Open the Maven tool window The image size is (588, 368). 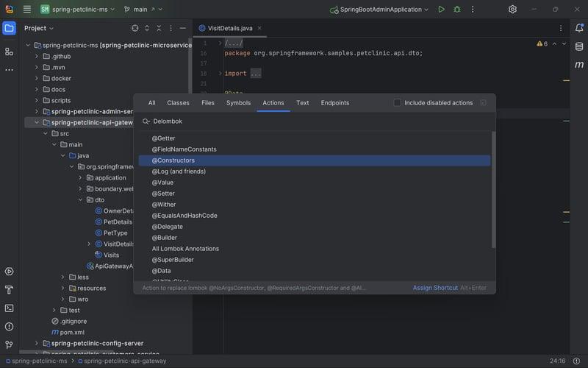[x=579, y=65]
